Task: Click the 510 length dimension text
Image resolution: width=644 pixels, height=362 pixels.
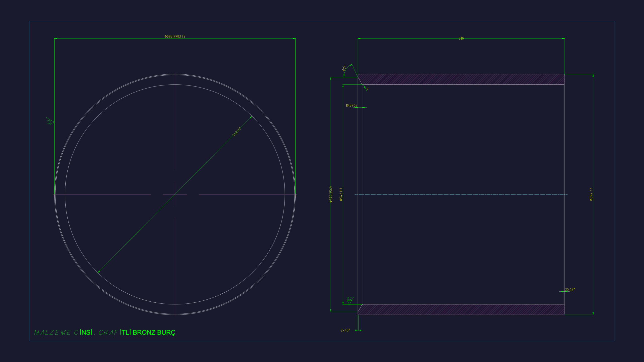Action: (461, 38)
